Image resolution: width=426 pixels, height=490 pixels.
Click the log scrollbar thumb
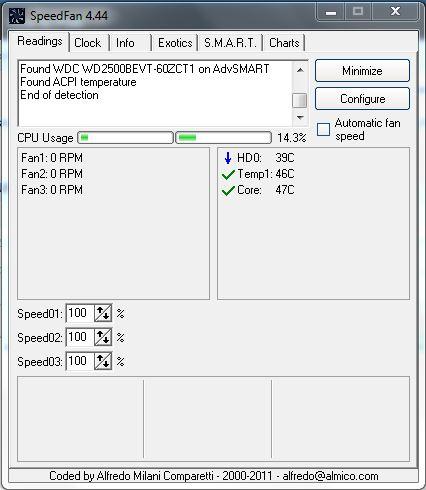pos(300,101)
